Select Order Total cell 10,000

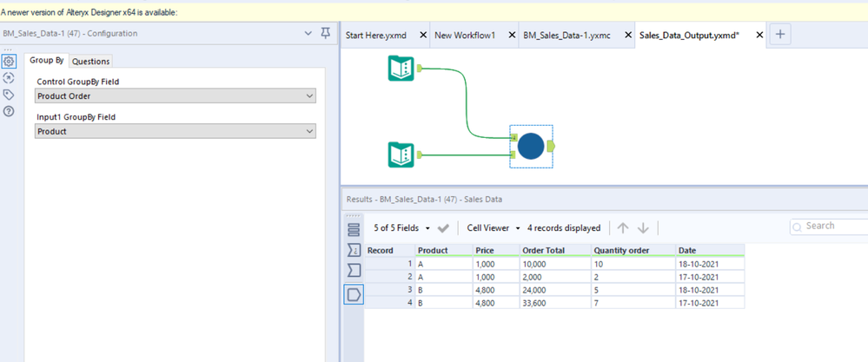[x=555, y=264]
